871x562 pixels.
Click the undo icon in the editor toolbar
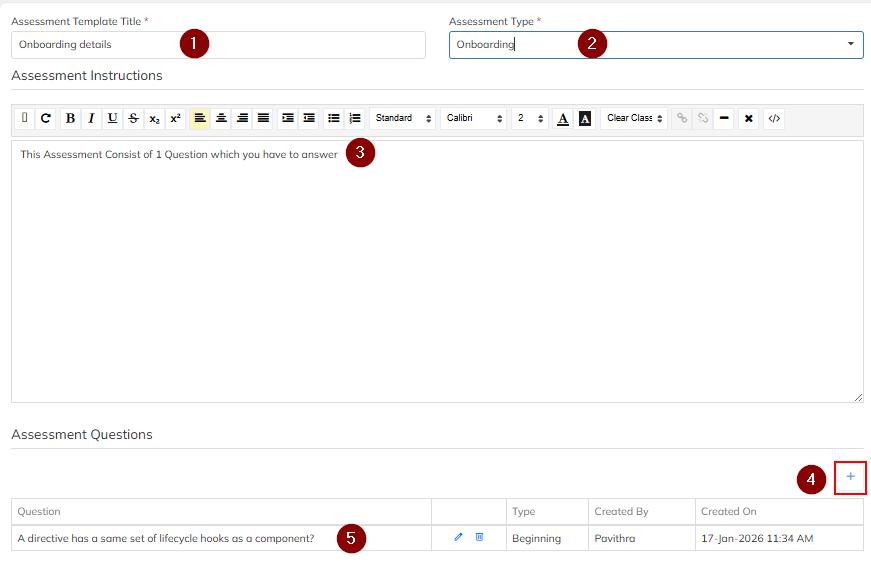click(24, 118)
